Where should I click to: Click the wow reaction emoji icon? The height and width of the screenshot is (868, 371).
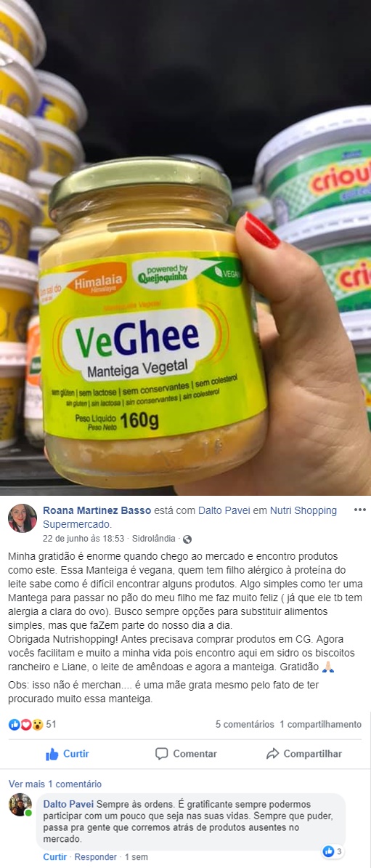click(37, 724)
